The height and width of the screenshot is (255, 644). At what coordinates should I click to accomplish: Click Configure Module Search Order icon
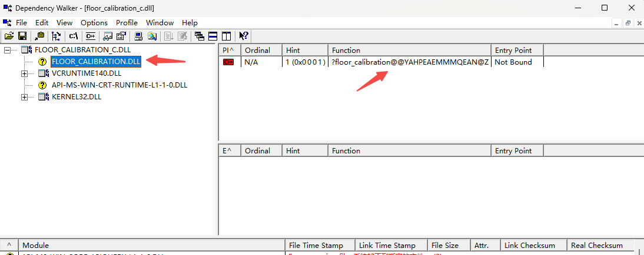(x=152, y=36)
